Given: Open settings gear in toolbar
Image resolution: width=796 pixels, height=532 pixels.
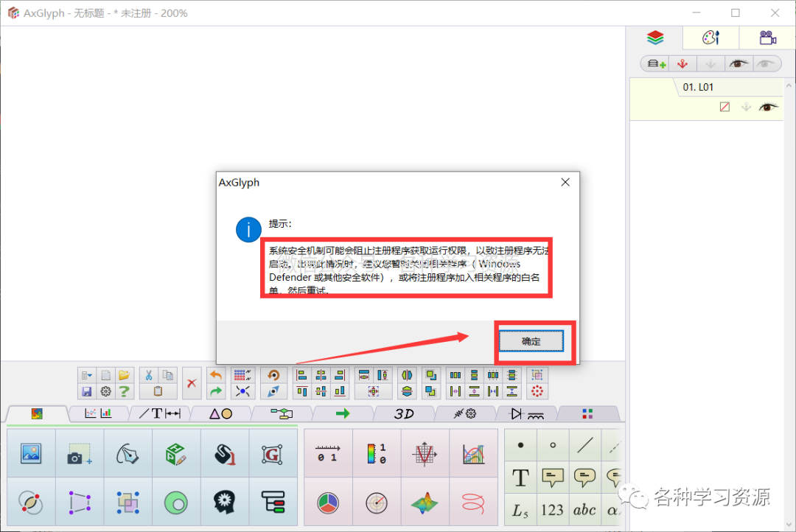Looking at the screenshot, I should click(x=105, y=391).
